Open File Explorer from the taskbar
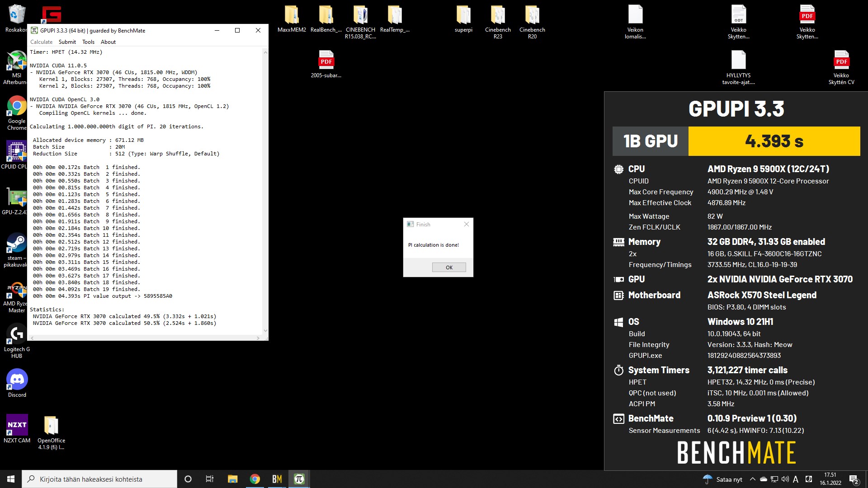The image size is (868, 488). (232, 479)
